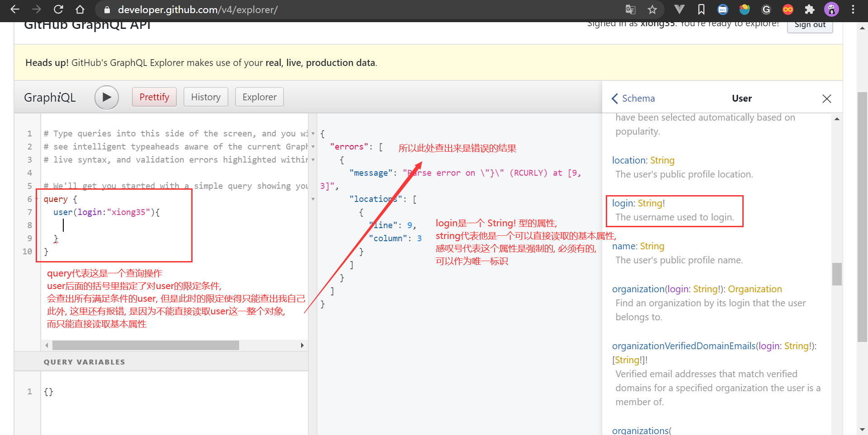Screen dimensions: 868x435
Task: Click the Prettify button
Action: point(154,97)
